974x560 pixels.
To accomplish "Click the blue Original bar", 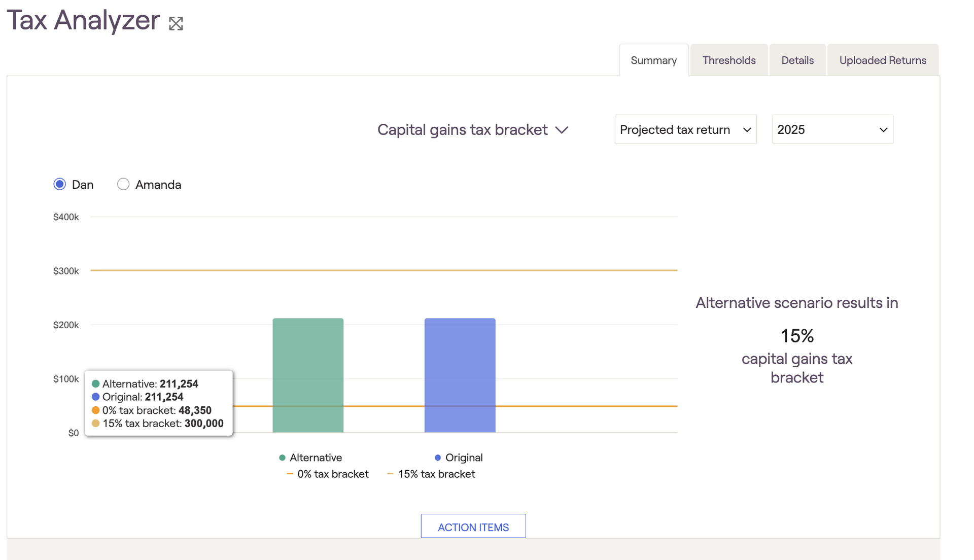I will click(460, 375).
